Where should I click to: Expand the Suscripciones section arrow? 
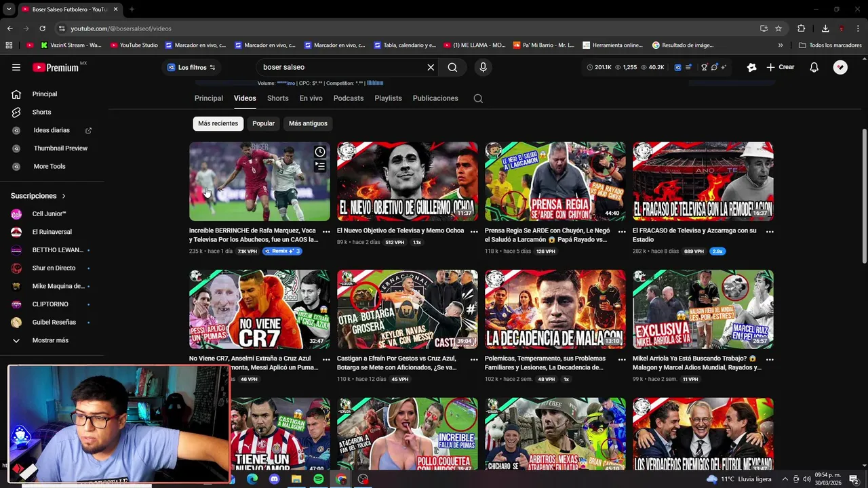tap(64, 196)
